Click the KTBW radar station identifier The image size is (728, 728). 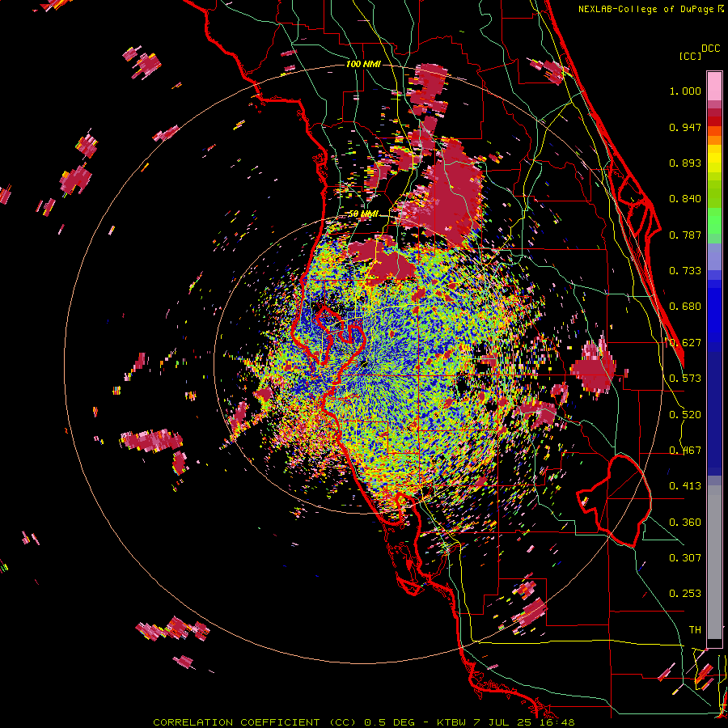click(x=451, y=722)
